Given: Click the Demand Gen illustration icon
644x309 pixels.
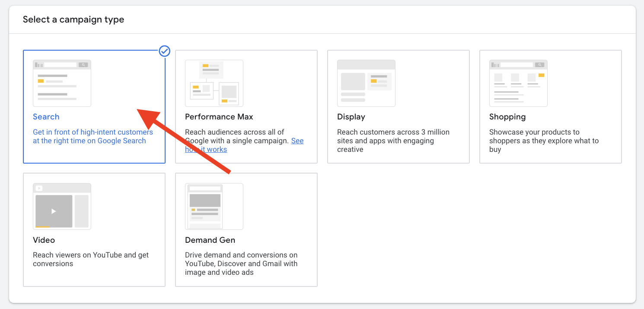Looking at the screenshot, I should pyautogui.click(x=214, y=206).
